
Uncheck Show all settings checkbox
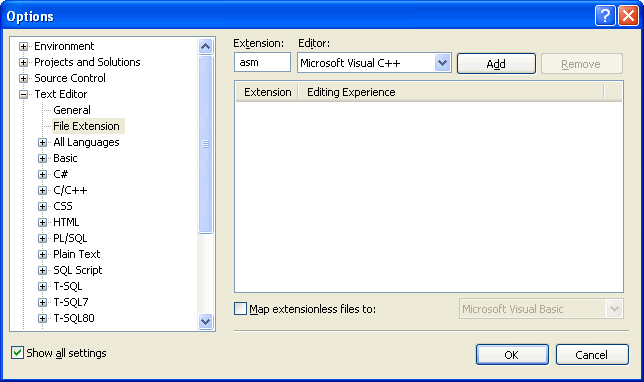(17, 352)
